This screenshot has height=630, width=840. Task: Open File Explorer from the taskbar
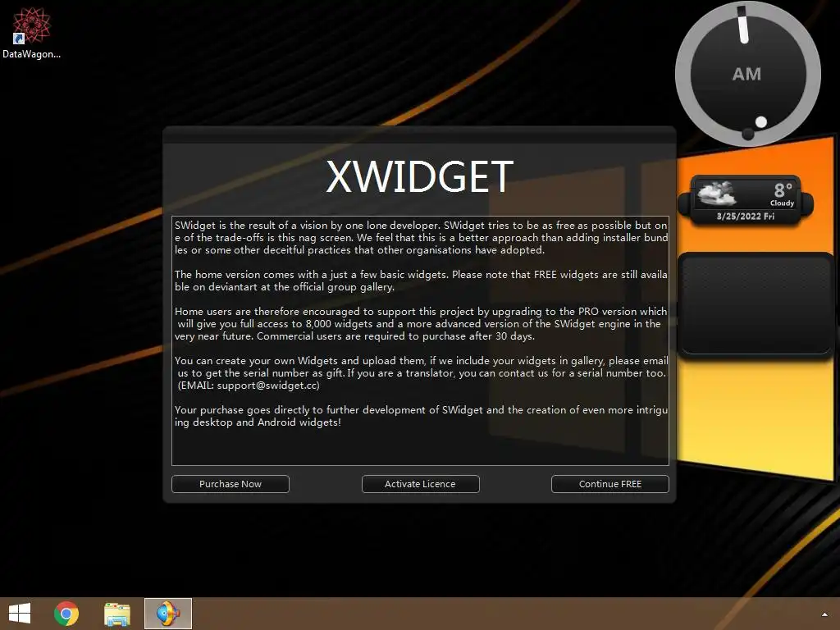point(117,614)
